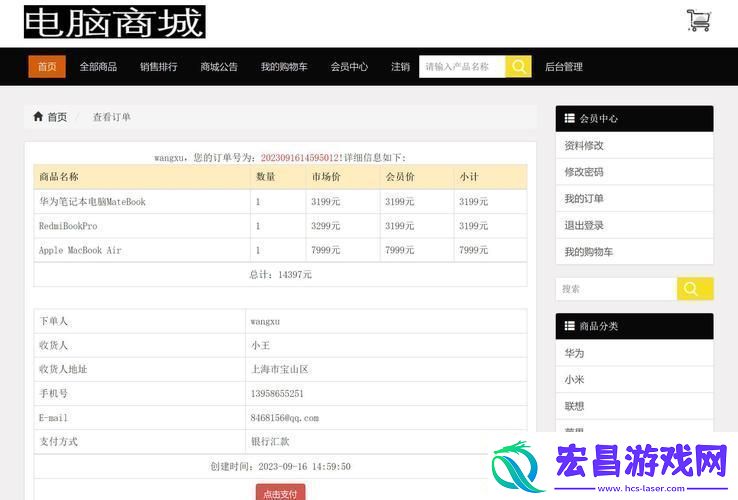Screen dimensions: 738x500
Task: Open 后台管理 link
Action: click(564, 66)
